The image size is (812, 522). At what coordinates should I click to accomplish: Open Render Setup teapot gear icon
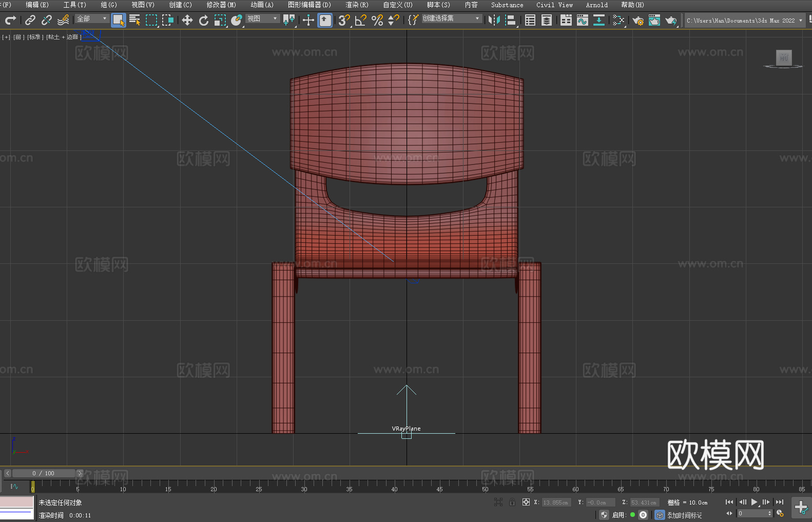coord(638,20)
